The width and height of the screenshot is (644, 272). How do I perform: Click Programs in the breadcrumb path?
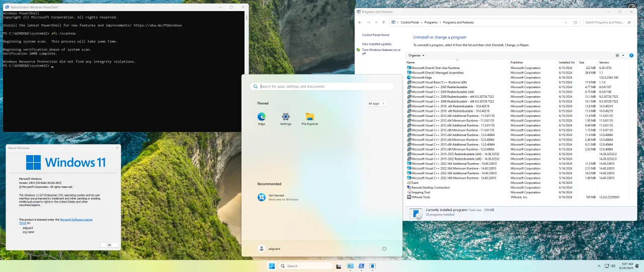click(431, 23)
